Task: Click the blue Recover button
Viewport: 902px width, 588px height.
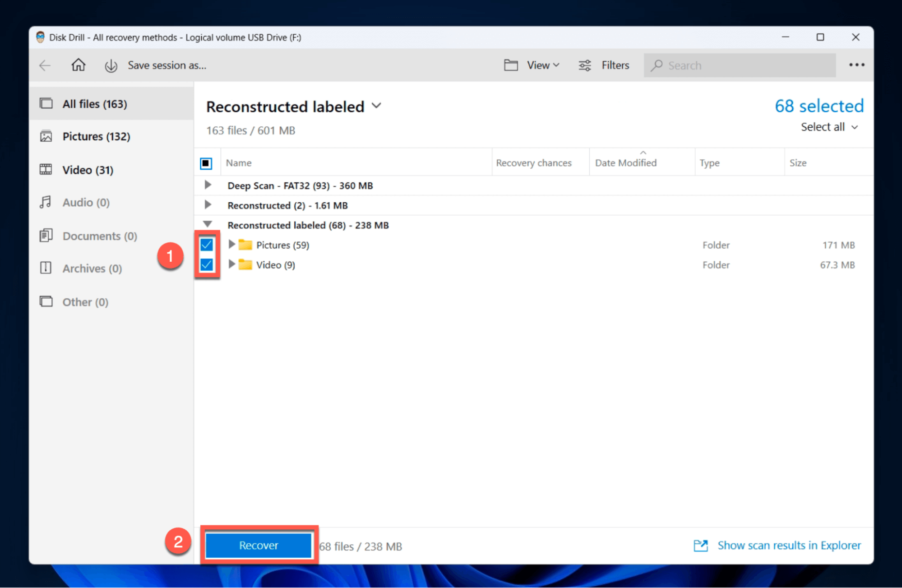Action: (259, 546)
